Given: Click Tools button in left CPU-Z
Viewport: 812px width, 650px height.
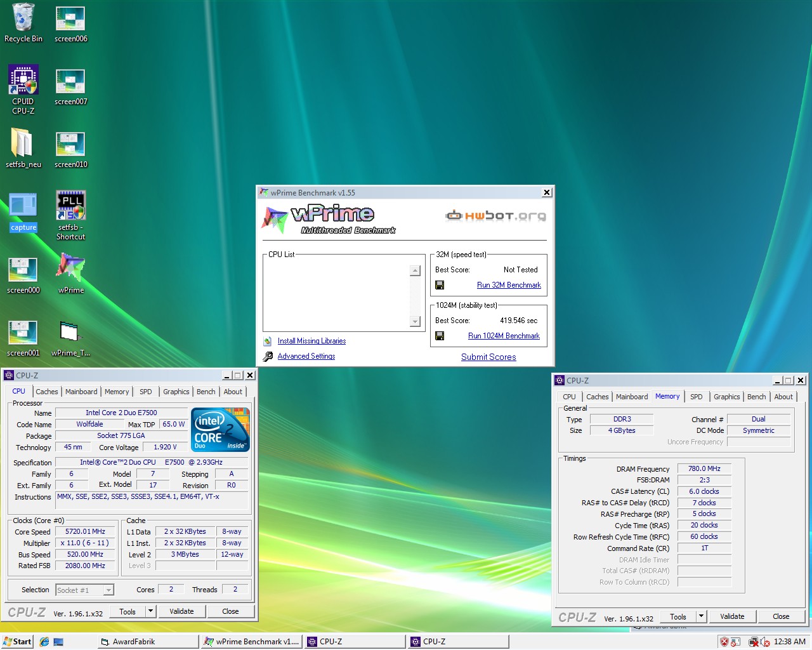Looking at the screenshot, I should click(128, 611).
